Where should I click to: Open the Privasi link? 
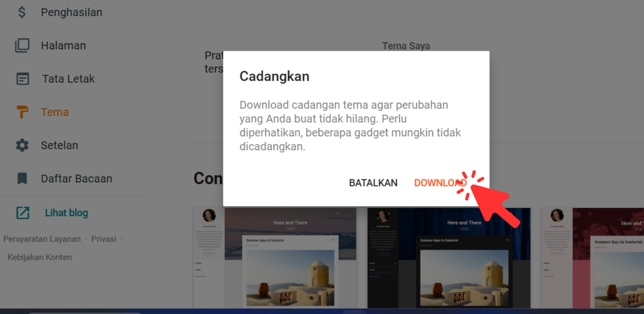tap(104, 239)
